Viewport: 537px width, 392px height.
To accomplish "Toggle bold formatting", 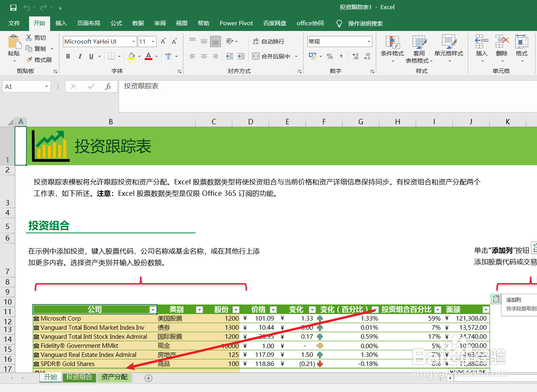I will [x=68, y=56].
